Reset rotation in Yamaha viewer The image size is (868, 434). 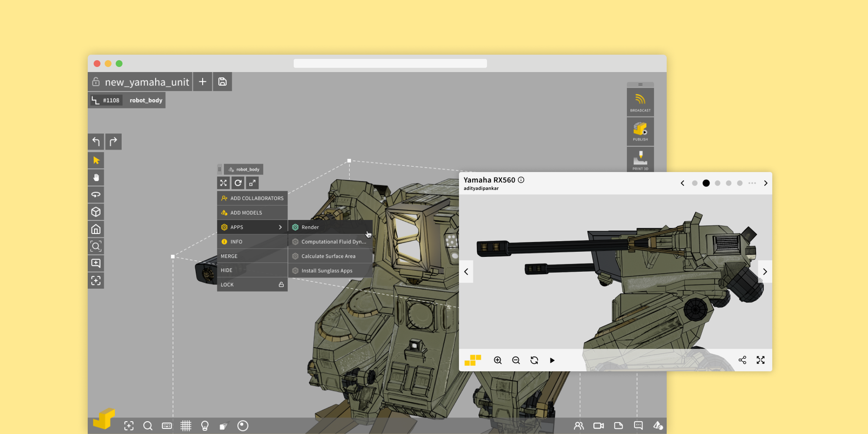pos(534,360)
